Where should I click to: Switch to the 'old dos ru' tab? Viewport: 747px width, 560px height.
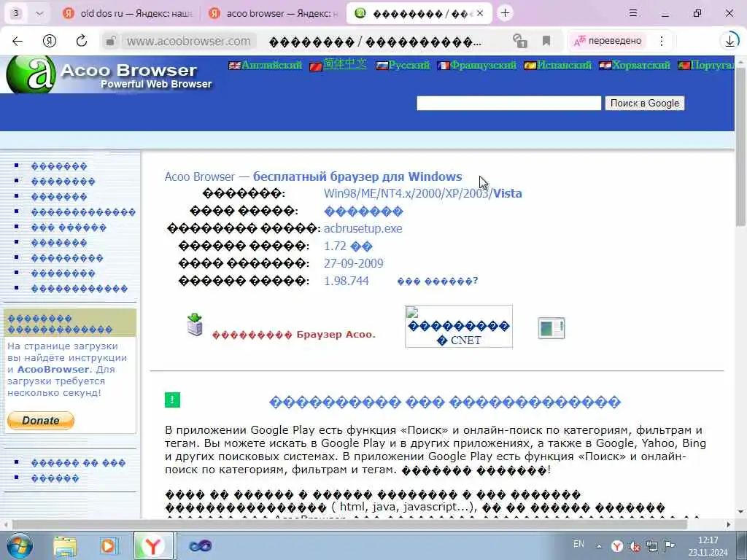[x=128, y=13]
